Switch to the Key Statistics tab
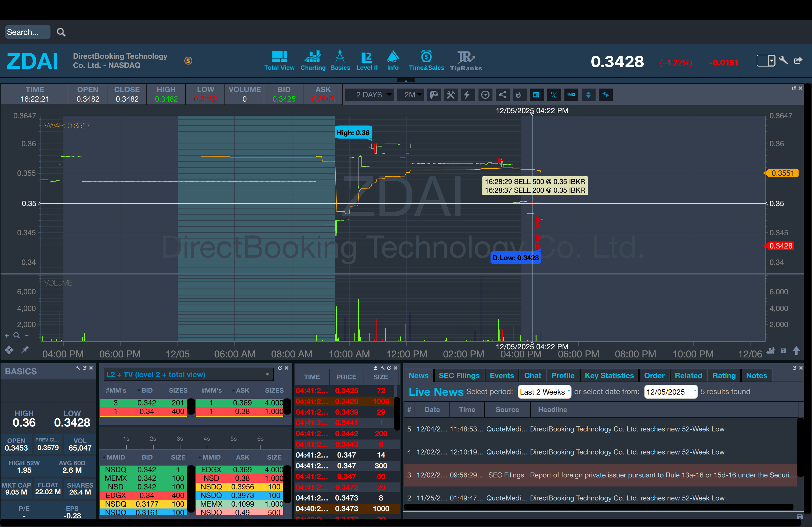 click(x=609, y=376)
